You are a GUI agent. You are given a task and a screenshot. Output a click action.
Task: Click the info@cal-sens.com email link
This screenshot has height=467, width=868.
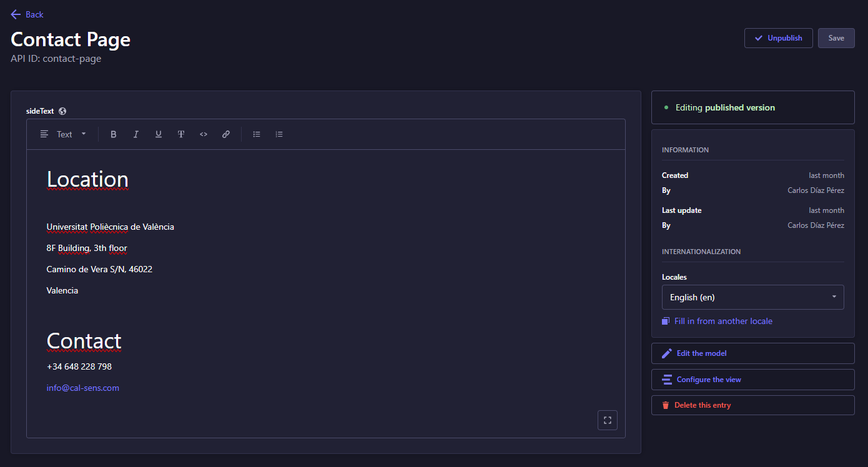tap(83, 388)
